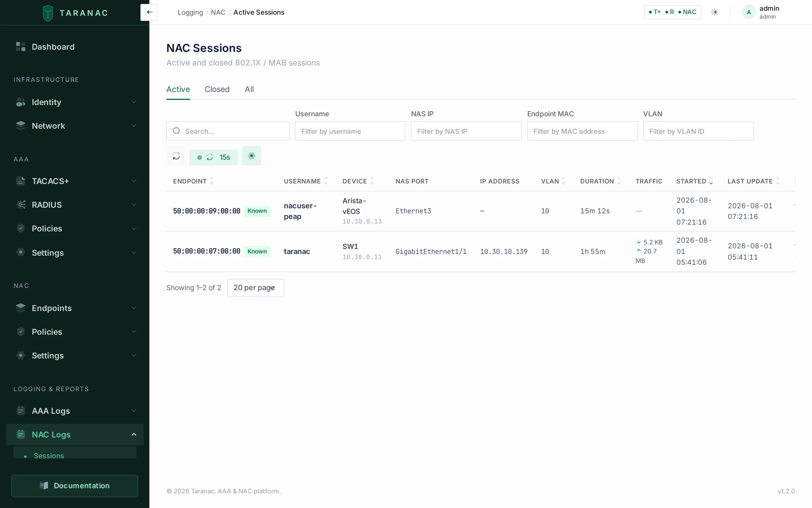Focus the Filter by username field
812x508 pixels.
[x=350, y=131]
